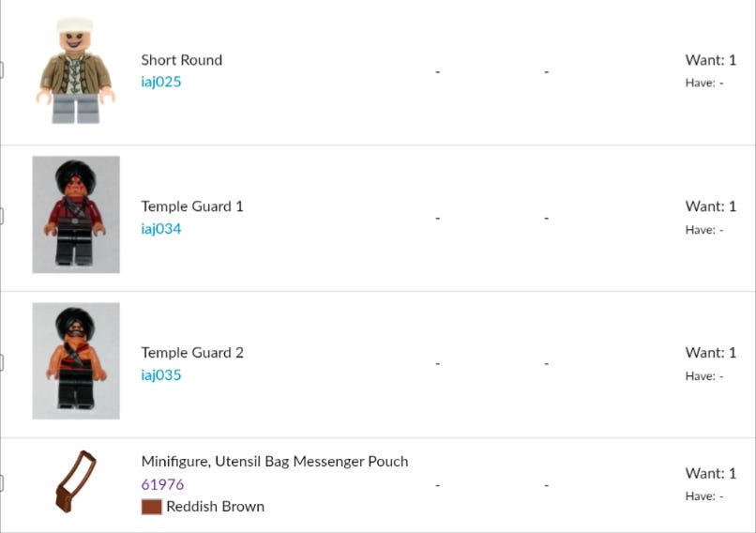The width and height of the screenshot is (756, 533).
Task: Click Want quantity for Short Round
Action: point(710,60)
